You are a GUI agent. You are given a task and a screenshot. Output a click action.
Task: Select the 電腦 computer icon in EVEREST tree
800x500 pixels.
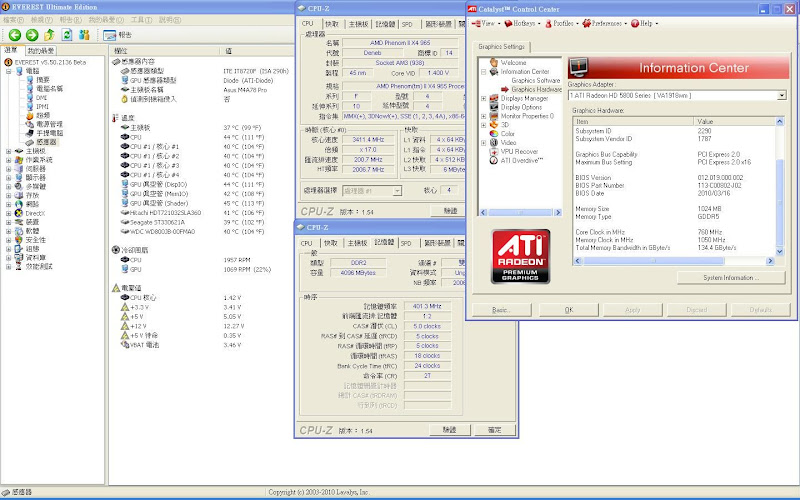(19, 71)
